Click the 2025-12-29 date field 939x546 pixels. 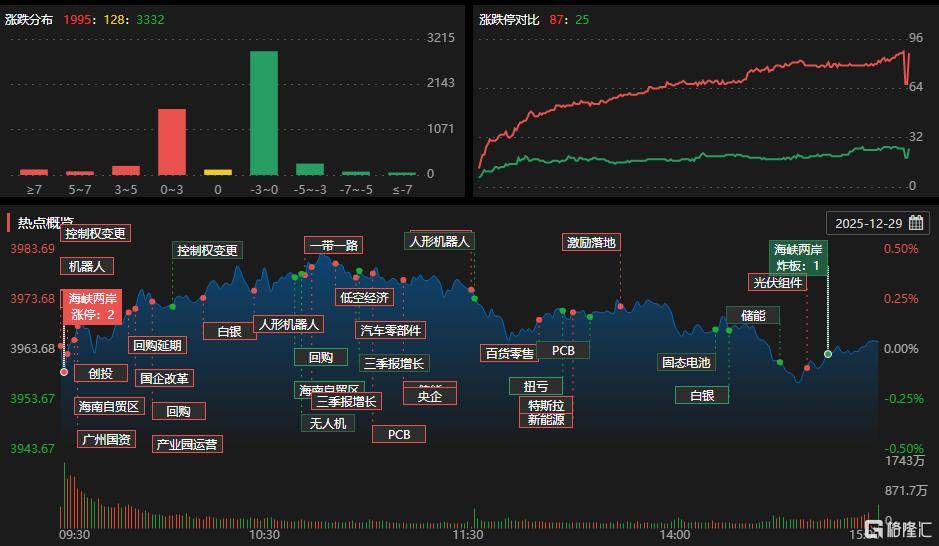867,223
